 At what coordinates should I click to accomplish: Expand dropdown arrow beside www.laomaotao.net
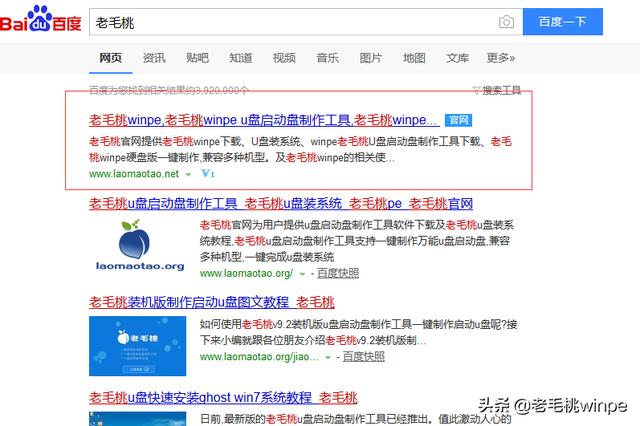188,174
